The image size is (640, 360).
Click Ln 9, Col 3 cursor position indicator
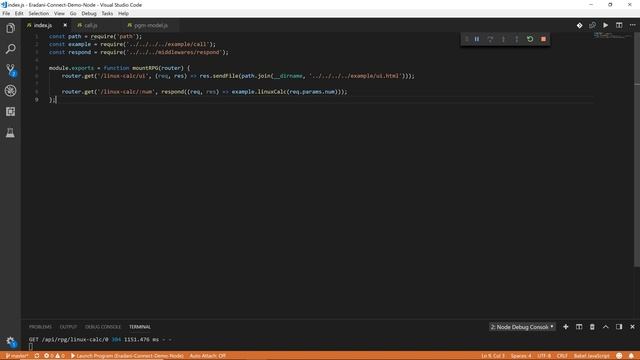tap(493, 356)
